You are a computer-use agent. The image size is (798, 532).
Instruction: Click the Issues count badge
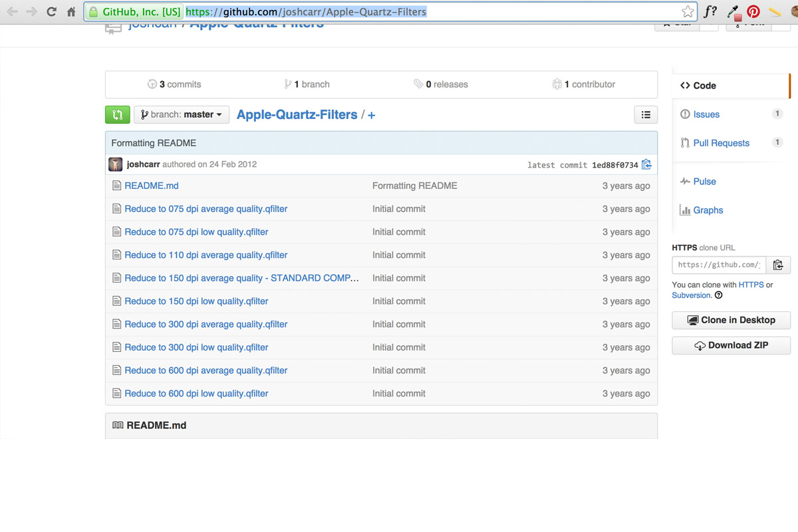[777, 114]
